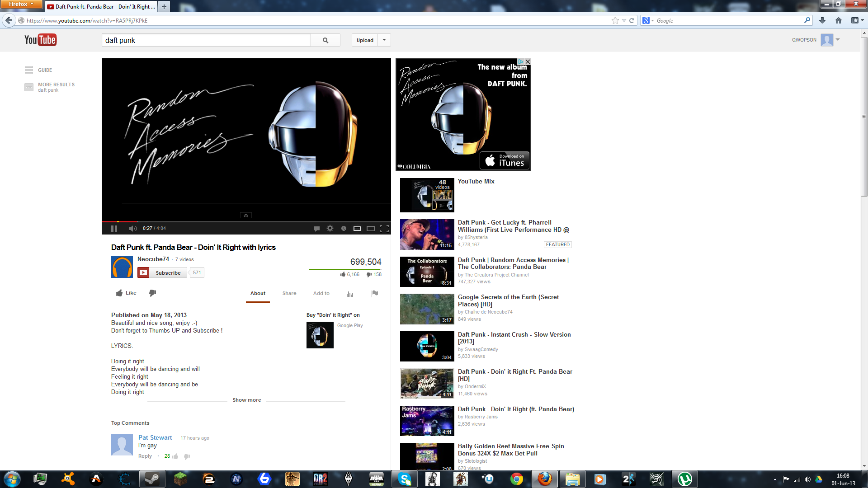Focus the YouTube search field
The width and height of the screenshot is (868, 488).
pyautogui.click(x=206, y=40)
